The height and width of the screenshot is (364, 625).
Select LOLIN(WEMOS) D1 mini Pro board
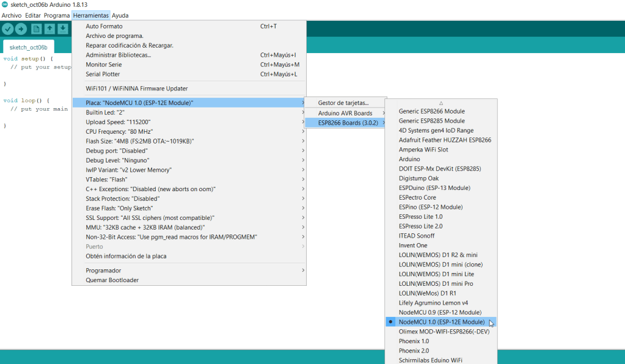pos(436,283)
